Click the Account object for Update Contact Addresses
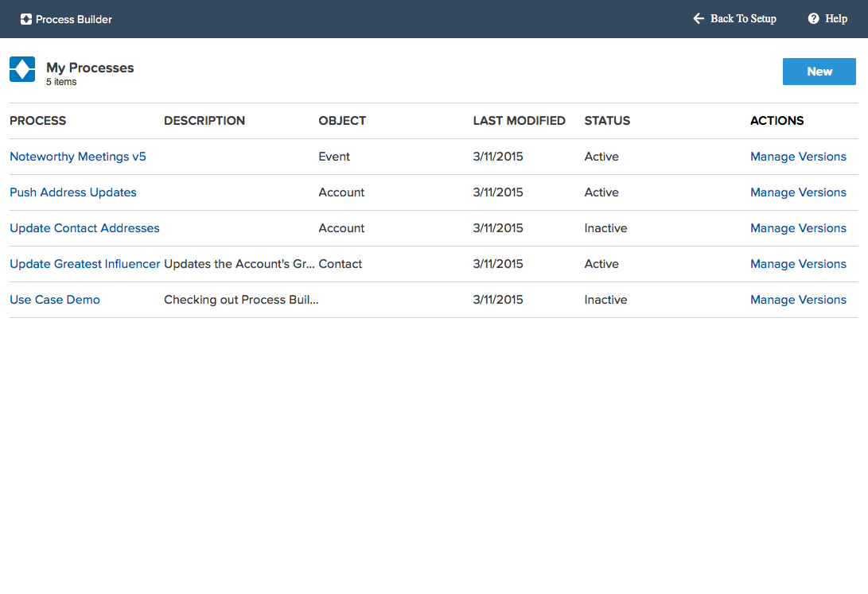 (341, 228)
